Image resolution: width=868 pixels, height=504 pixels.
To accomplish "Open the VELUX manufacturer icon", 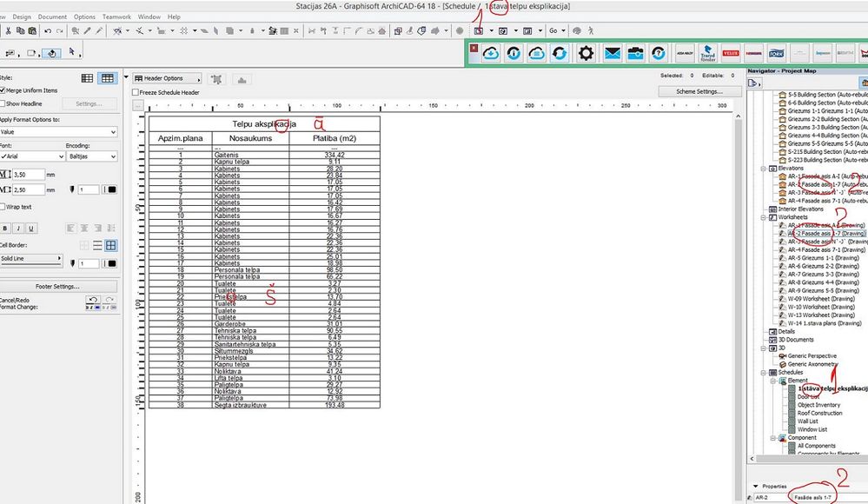I will 731,54.
